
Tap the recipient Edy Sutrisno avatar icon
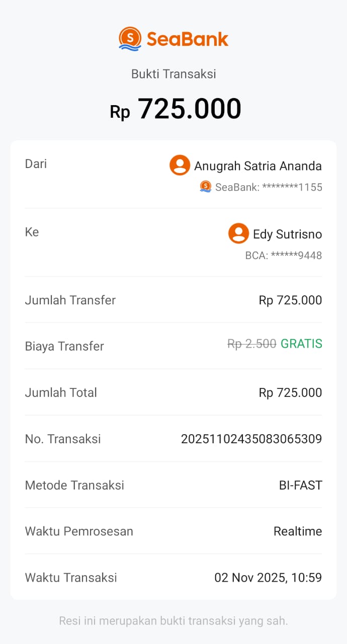[x=238, y=233]
